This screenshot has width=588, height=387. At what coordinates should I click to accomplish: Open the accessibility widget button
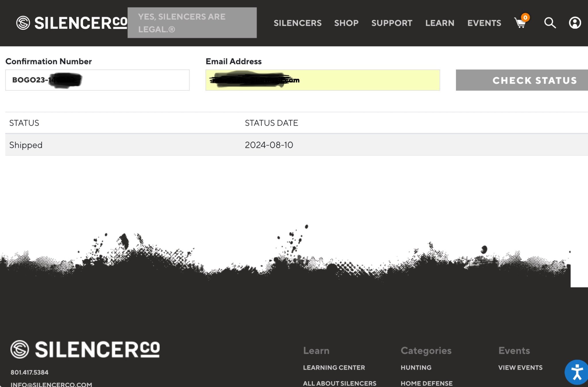tap(576, 372)
